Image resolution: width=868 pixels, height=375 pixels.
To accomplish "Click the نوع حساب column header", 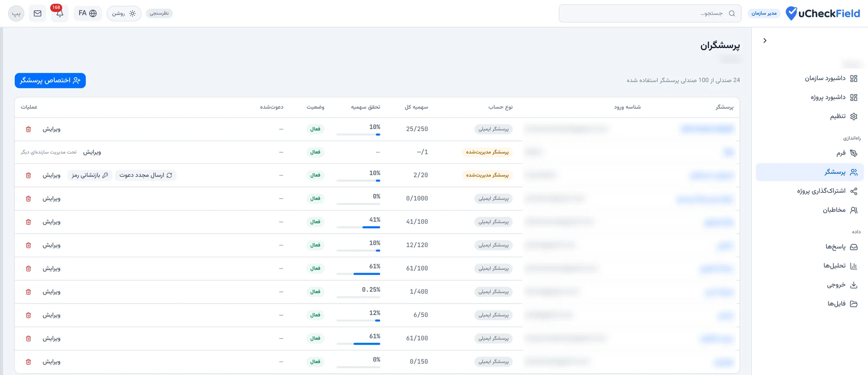I will coord(500,107).
